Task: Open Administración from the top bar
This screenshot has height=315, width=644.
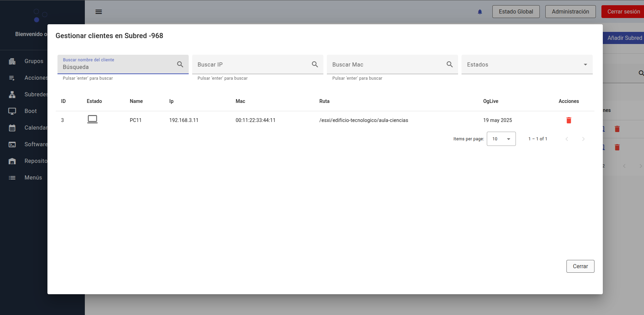Action: (570, 12)
